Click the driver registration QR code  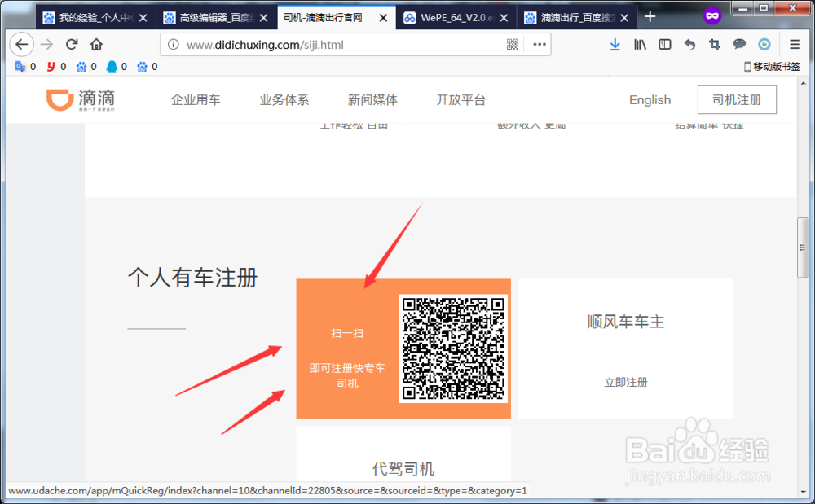click(x=452, y=348)
